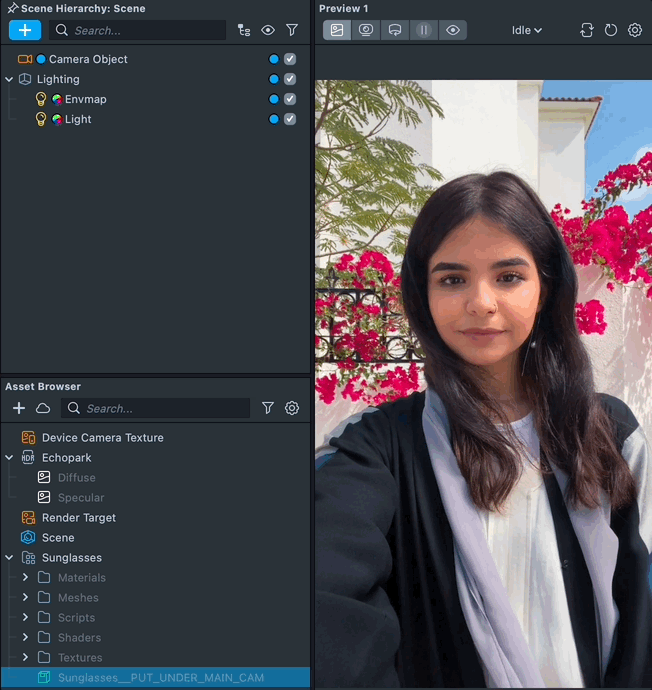The height and width of the screenshot is (690, 652).
Task: Click the blue add object plus button
Action: pos(25,30)
